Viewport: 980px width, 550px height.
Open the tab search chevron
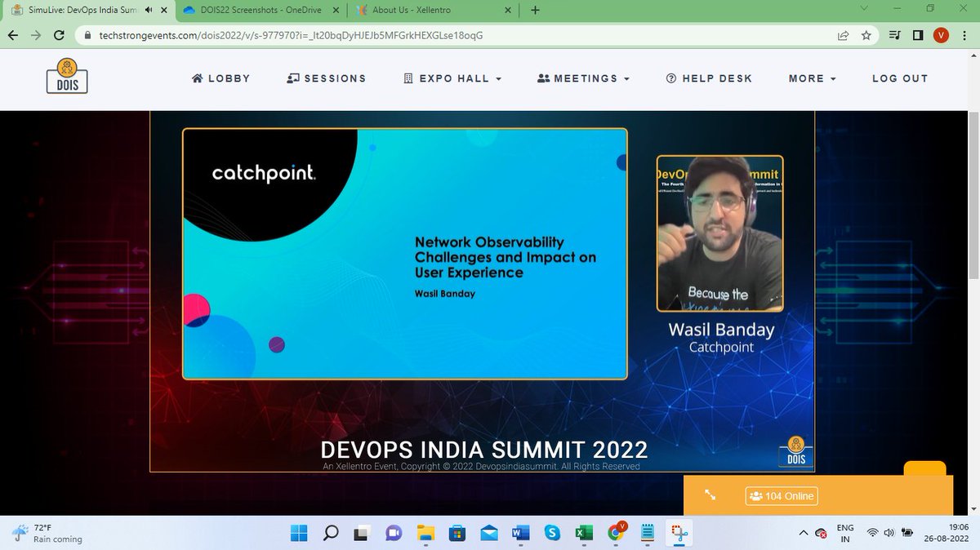[865, 8]
